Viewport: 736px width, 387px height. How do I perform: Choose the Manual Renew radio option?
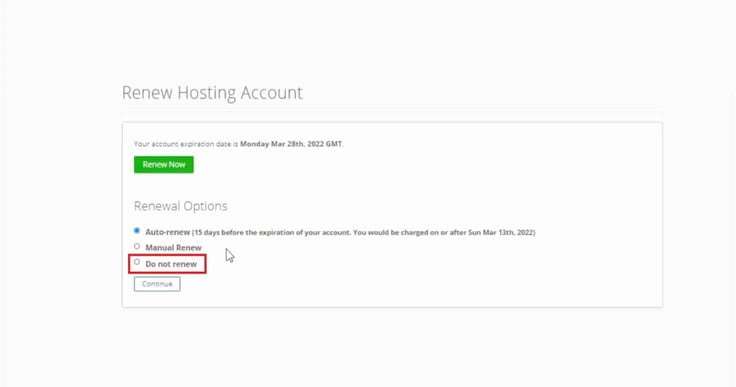click(x=137, y=246)
